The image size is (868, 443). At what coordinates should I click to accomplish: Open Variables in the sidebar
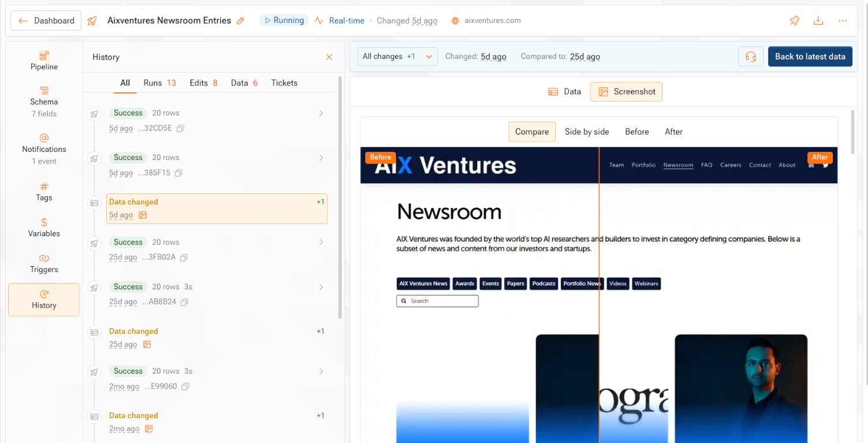tap(44, 228)
